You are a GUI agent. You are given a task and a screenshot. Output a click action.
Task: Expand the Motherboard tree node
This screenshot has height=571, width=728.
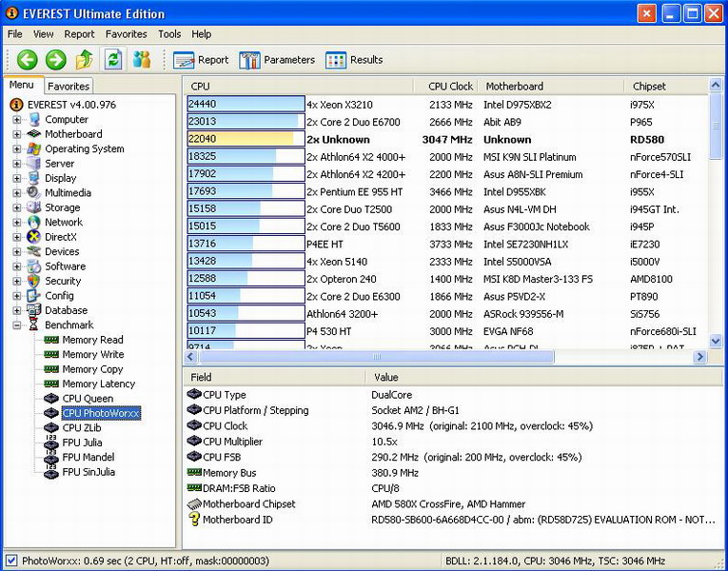pos(17,134)
